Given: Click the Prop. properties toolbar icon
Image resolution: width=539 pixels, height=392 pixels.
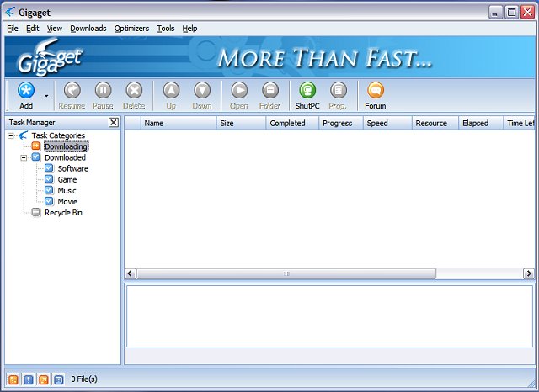Looking at the screenshot, I should (x=339, y=91).
